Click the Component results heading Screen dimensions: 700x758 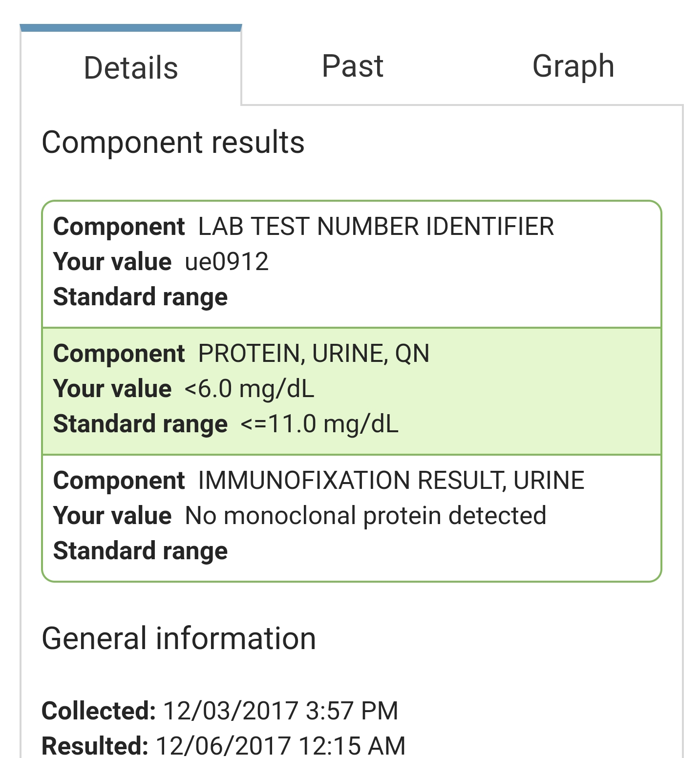pos(173,142)
